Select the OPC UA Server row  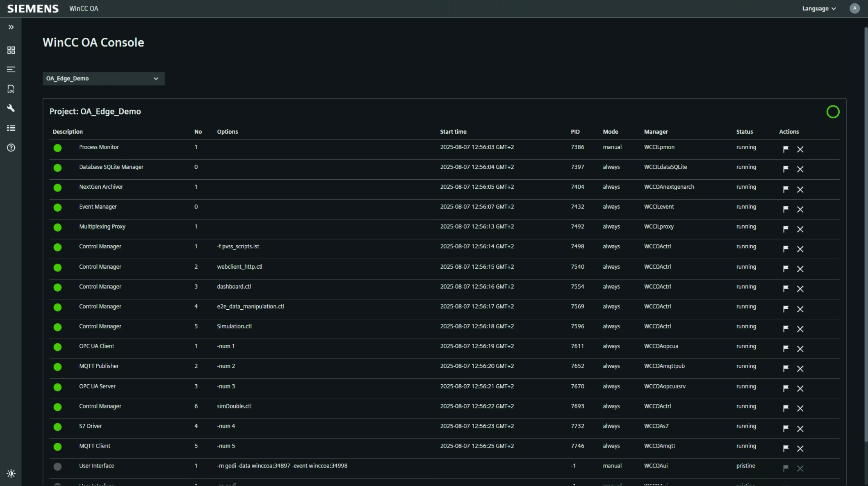click(x=97, y=386)
